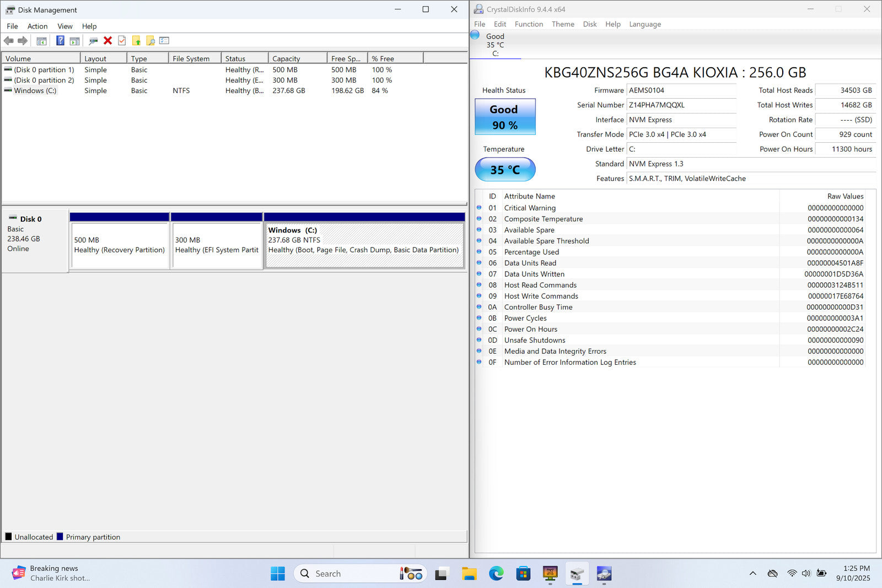This screenshot has width=882, height=588.
Task: Sort by the Status column header
Action: (245, 58)
